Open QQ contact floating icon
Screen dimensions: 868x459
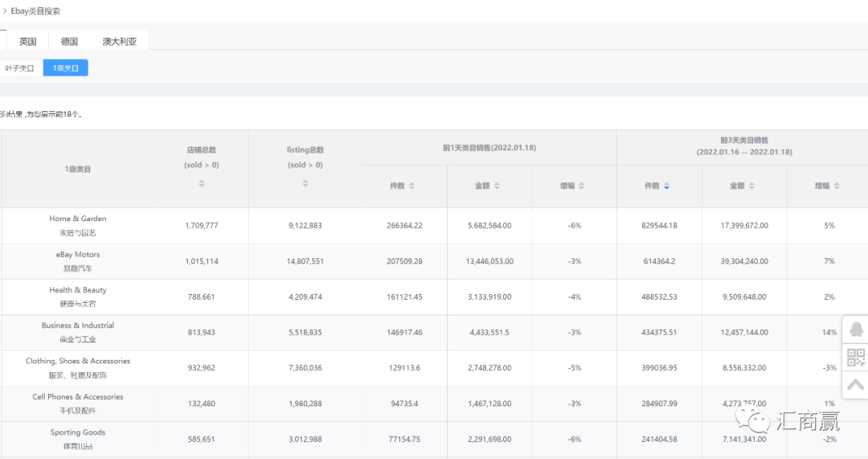pyautogui.click(x=856, y=330)
